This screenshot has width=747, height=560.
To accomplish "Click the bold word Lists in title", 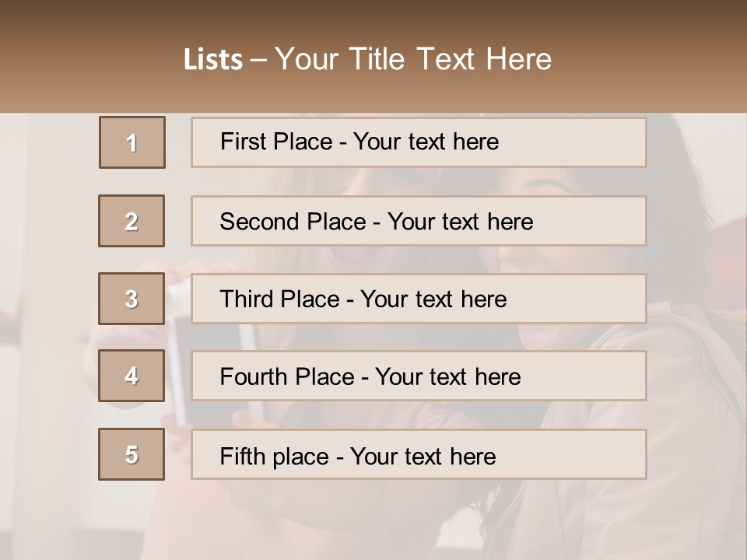I will 213,60.
